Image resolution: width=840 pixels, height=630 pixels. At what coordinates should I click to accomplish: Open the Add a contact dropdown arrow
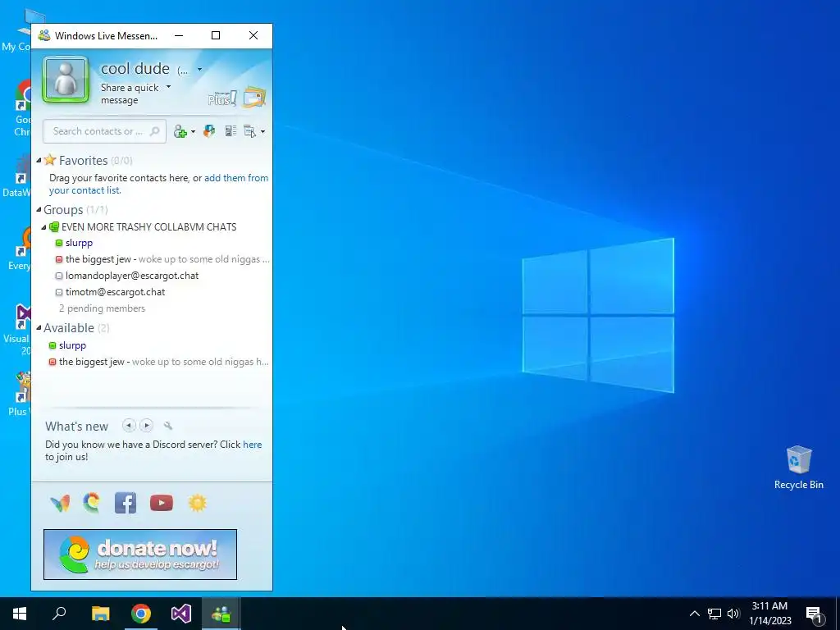[x=193, y=132]
